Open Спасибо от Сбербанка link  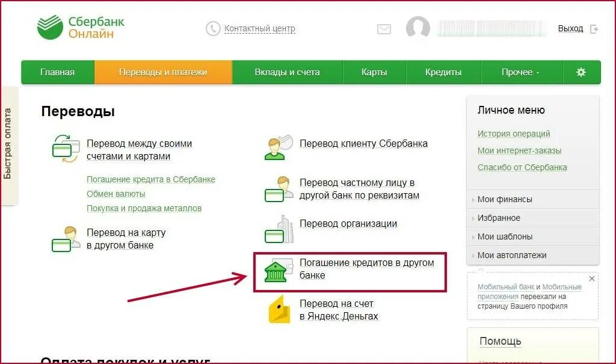click(522, 167)
